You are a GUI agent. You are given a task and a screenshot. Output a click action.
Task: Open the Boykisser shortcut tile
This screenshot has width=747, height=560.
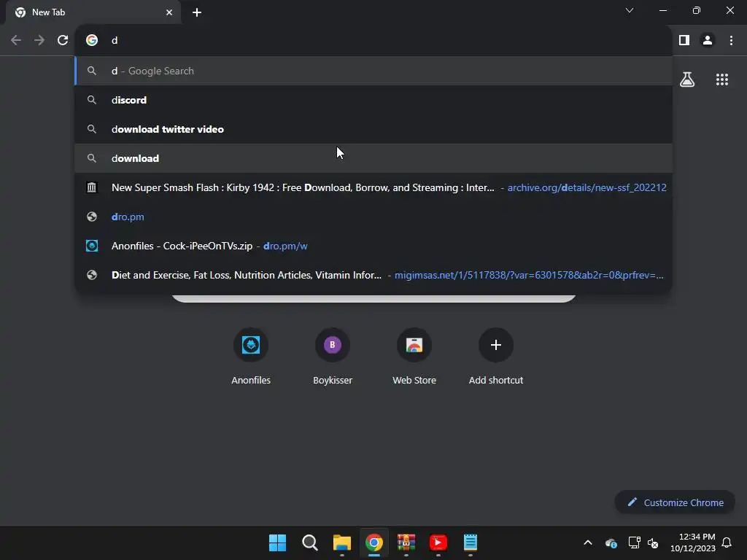(333, 356)
